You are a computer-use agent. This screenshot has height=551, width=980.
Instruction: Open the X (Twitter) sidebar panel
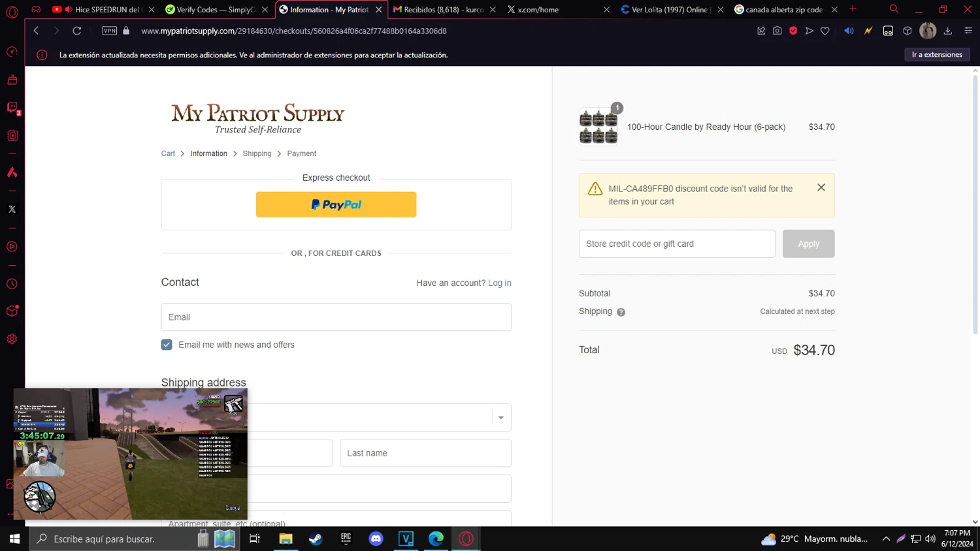pos(12,210)
